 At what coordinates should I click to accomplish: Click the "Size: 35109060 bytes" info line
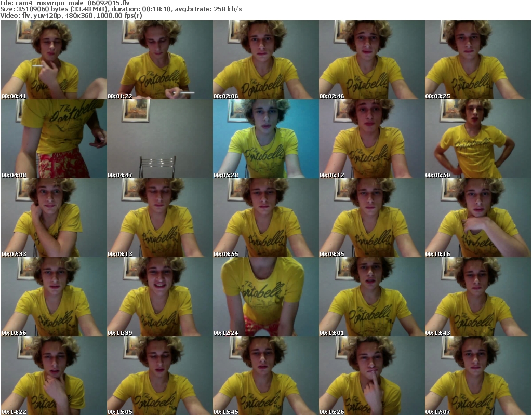coord(121,9)
